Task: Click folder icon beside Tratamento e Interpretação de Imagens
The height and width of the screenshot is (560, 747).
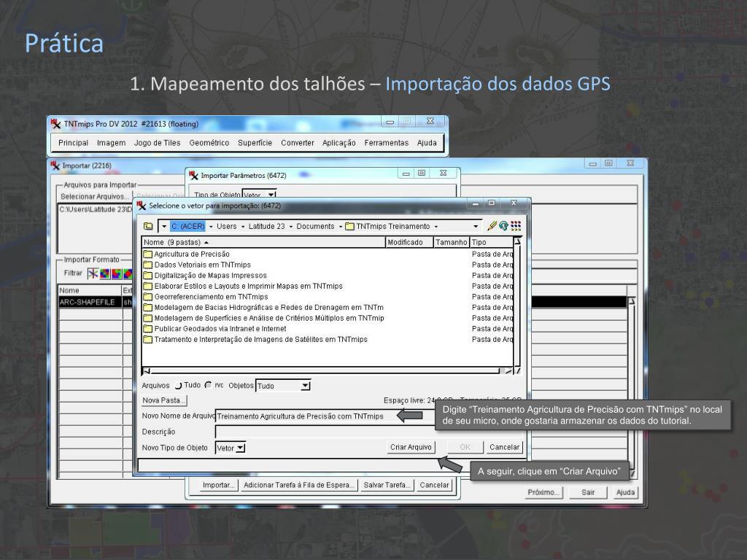Action: pos(147,340)
